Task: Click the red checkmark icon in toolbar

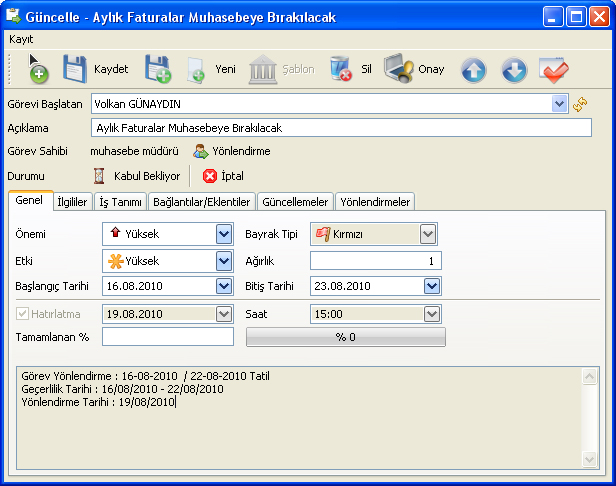Action: (x=553, y=70)
